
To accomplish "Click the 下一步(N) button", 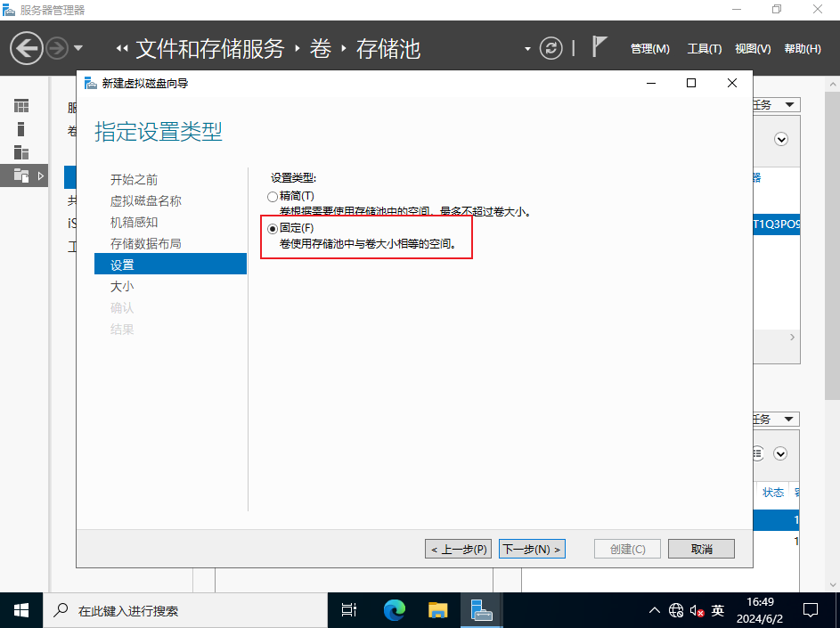I will click(x=532, y=549).
